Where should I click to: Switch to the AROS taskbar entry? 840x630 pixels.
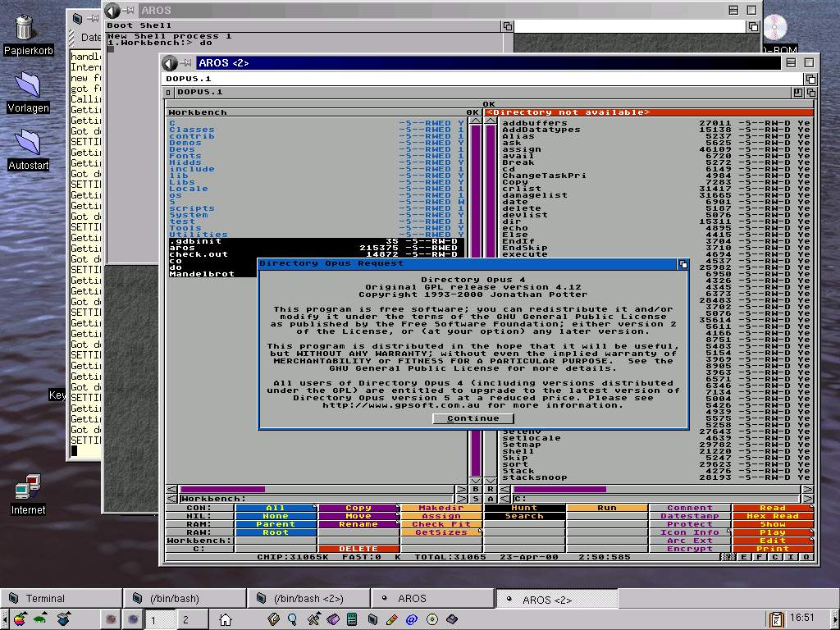click(x=432, y=598)
